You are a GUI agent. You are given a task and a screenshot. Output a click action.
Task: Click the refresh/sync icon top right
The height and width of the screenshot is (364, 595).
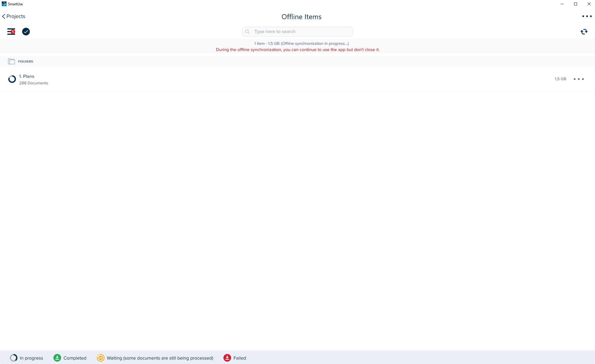click(x=584, y=32)
